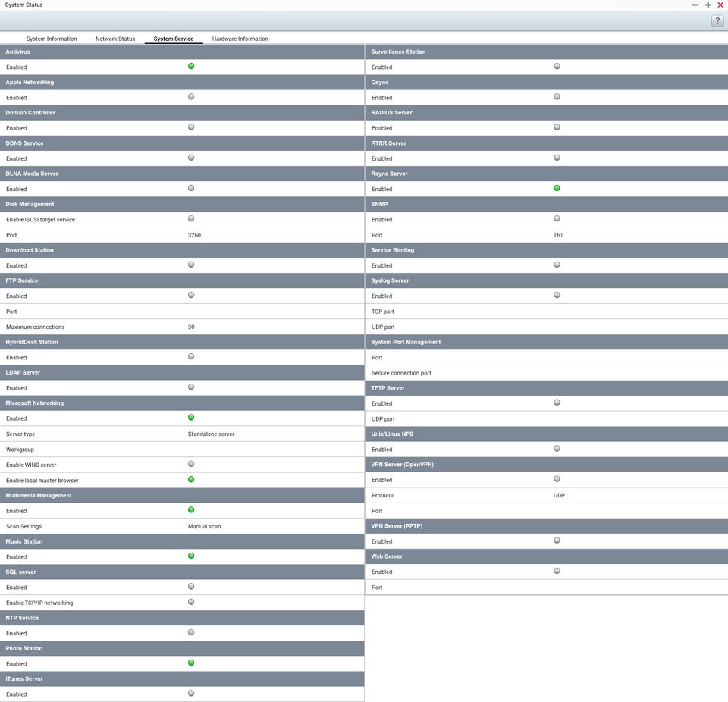Viewport: 728px width, 702px height.
Task: Click the RTRR Server enabled status indicator
Action: point(557,158)
